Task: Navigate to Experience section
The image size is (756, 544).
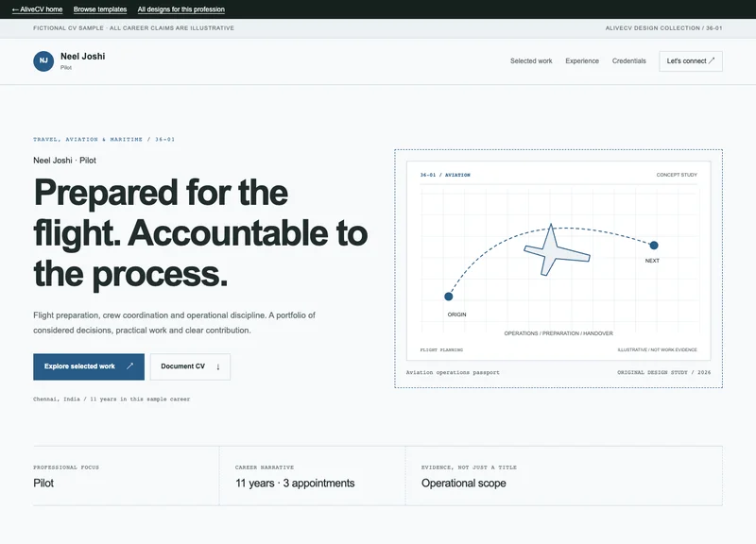Action: [x=582, y=60]
